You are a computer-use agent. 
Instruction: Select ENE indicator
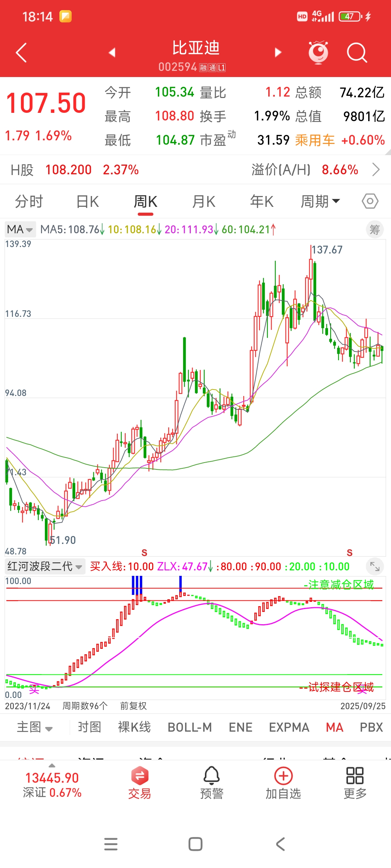click(x=240, y=727)
